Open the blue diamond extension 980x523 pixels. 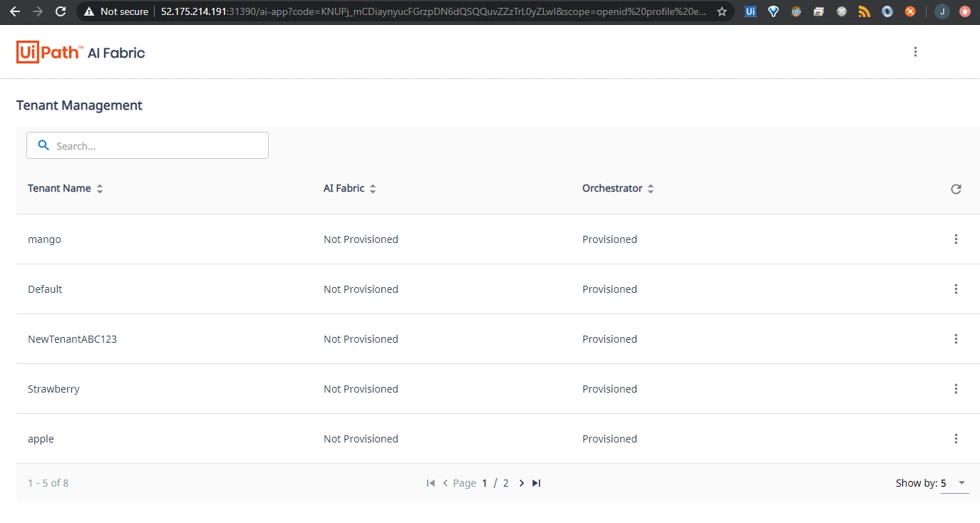pos(773,11)
